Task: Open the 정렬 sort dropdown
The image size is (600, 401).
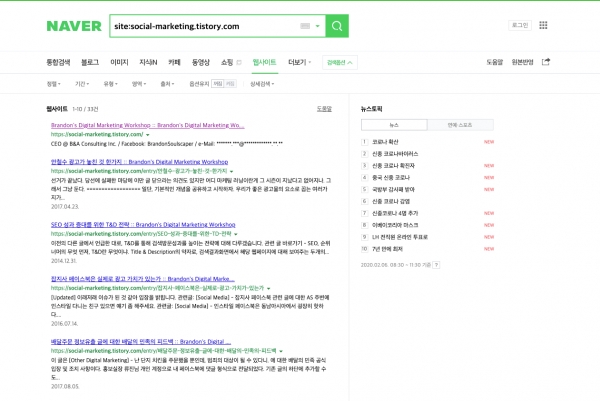Action: tap(54, 84)
